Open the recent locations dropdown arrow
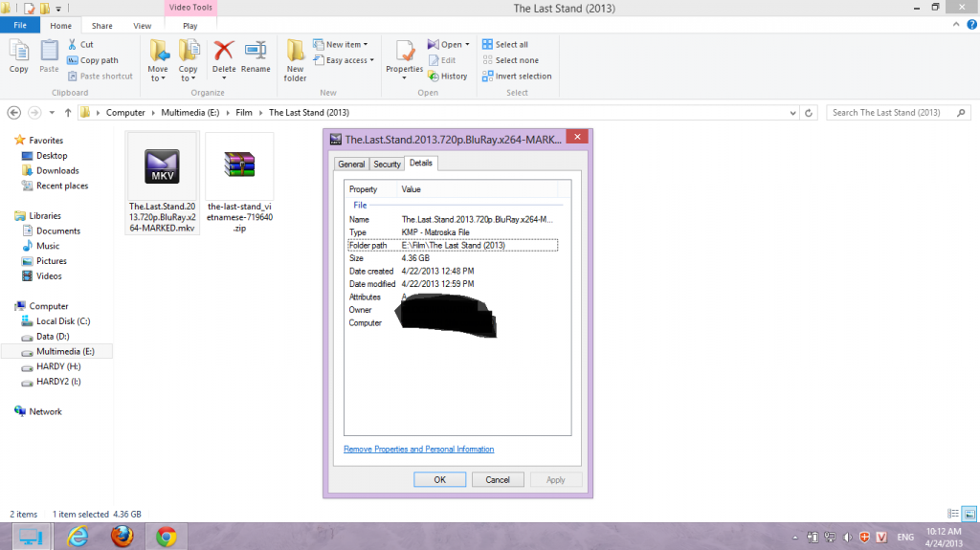The image size is (980, 550). tap(52, 113)
